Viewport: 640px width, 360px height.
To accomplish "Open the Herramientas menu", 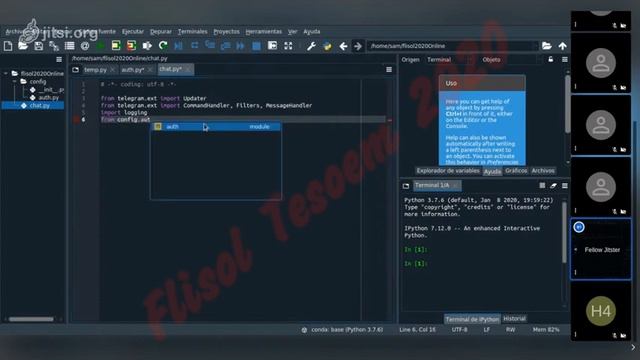I will pos(264,31).
